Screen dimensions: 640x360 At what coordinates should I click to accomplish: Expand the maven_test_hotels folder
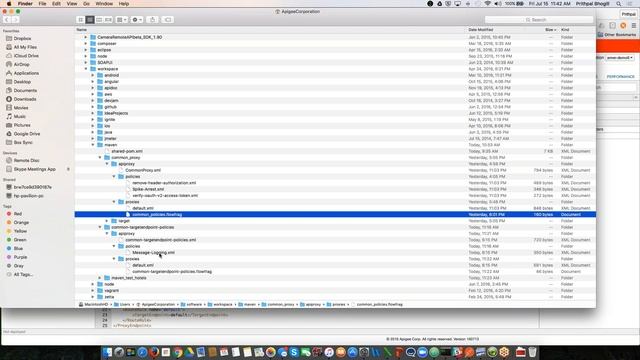pyautogui.click(x=100, y=278)
